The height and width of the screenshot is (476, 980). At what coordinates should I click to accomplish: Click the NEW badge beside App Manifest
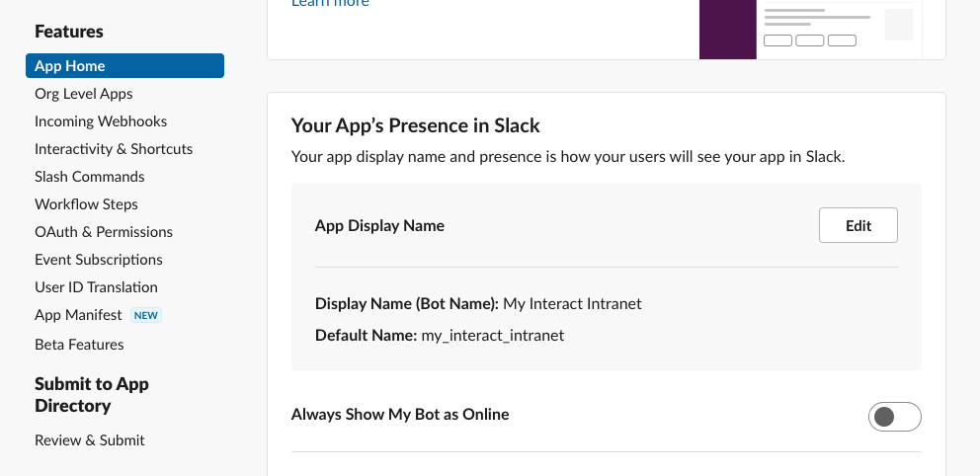click(x=146, y=315)
